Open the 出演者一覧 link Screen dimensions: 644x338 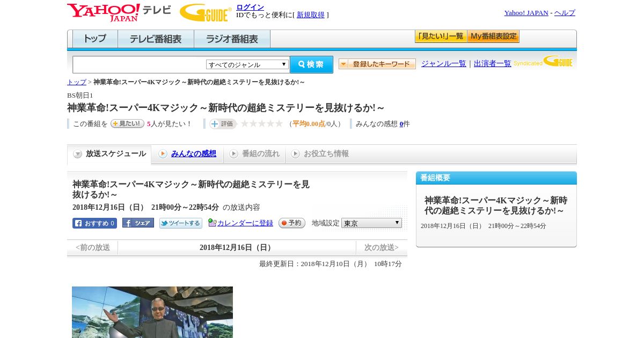[x=493, y=64]
